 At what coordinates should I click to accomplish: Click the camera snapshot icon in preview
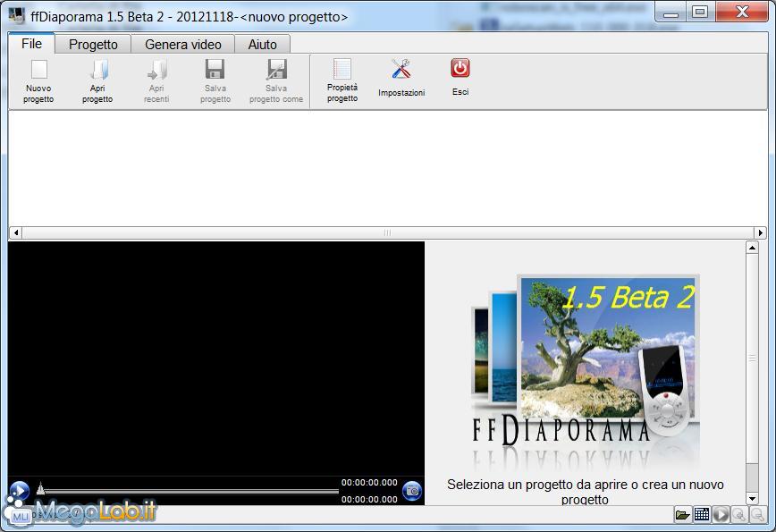pyautogui.click(x=412, y=490)
